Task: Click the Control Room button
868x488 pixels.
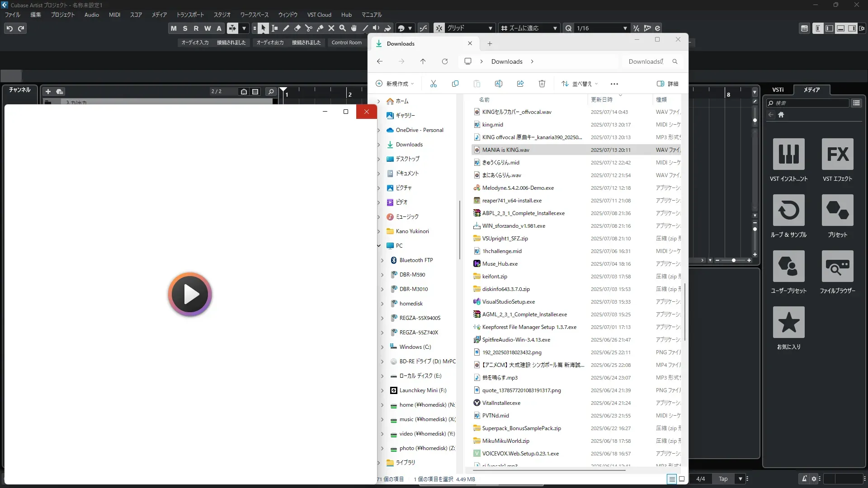Action: pyautogui.click(x=346, y=42)
